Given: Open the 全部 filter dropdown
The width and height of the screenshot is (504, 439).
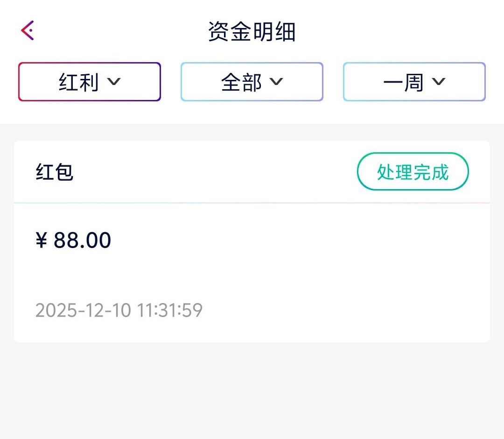Looking at the screenshot, I should (x=252, y=82).
